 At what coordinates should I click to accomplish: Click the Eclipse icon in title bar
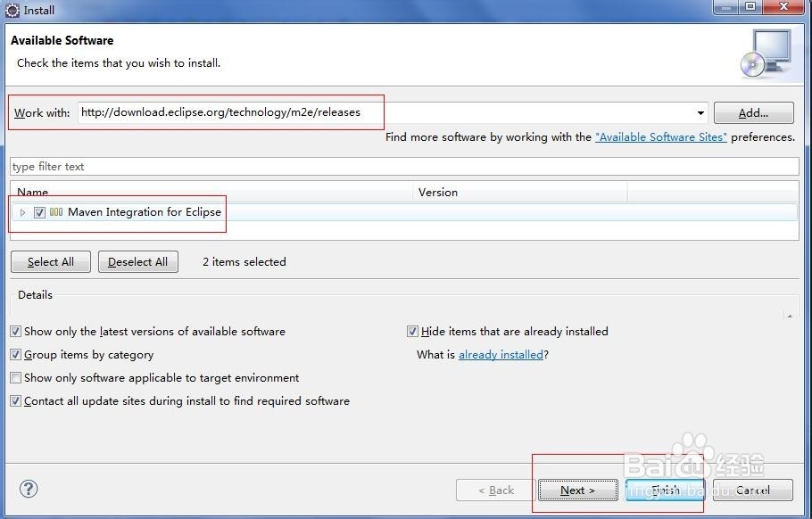12,10
